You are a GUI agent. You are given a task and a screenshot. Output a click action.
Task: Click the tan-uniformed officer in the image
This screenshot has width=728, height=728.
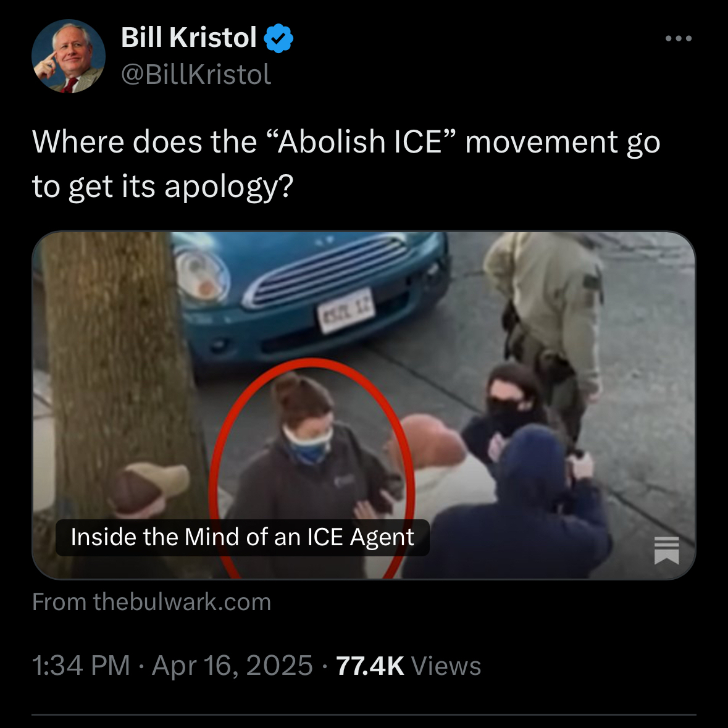click(x=548, y=325)
